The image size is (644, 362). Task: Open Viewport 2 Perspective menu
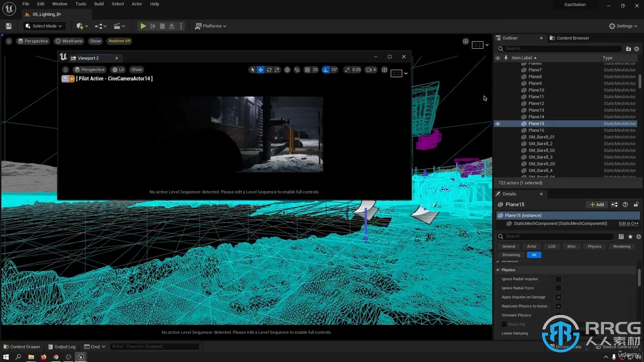click(90, 70)
